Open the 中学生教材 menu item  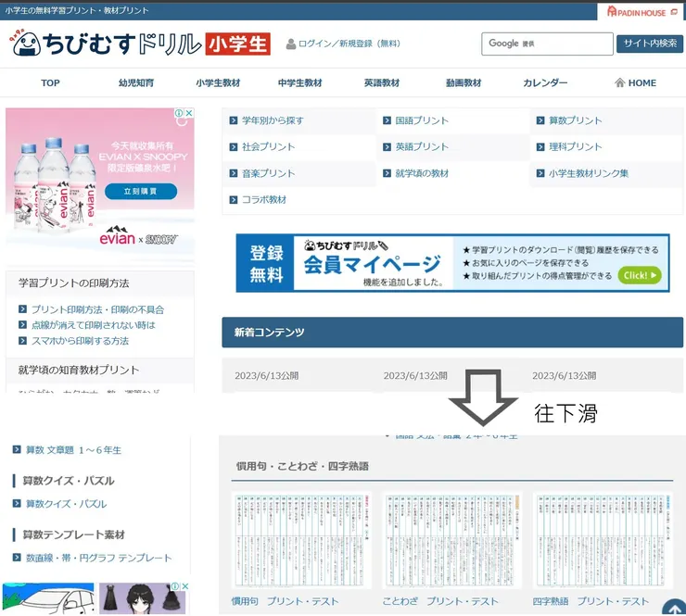pyautogui.click(x=299, y=82)
